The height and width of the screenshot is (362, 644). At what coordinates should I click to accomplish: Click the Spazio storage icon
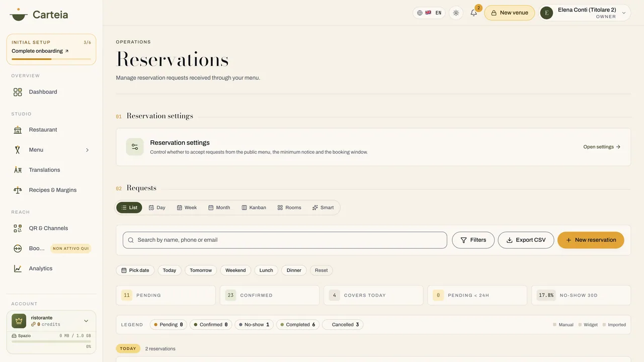click(14, 335)
